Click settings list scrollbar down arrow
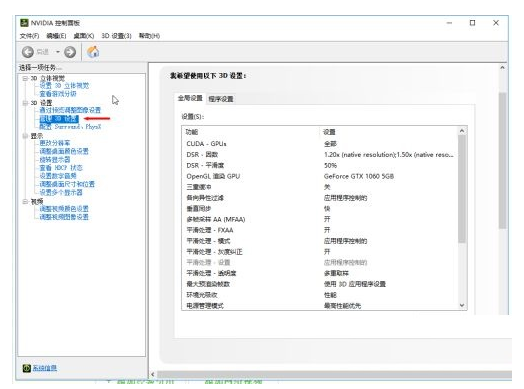 click(462, 305)
